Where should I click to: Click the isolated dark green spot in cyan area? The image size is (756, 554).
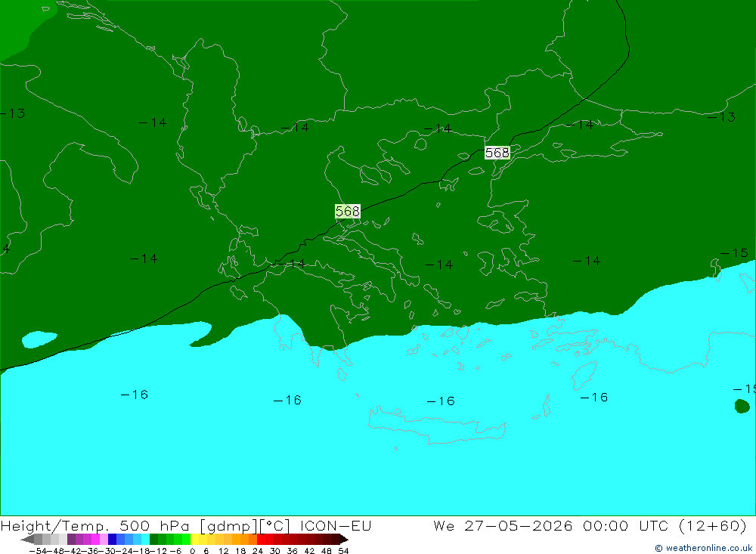click(742, 406)
